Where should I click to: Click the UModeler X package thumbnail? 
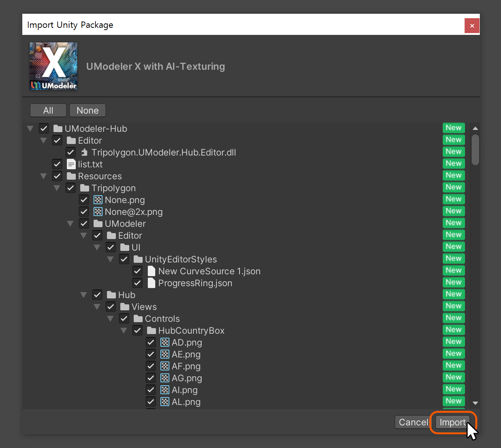click(x=53, y=66)
